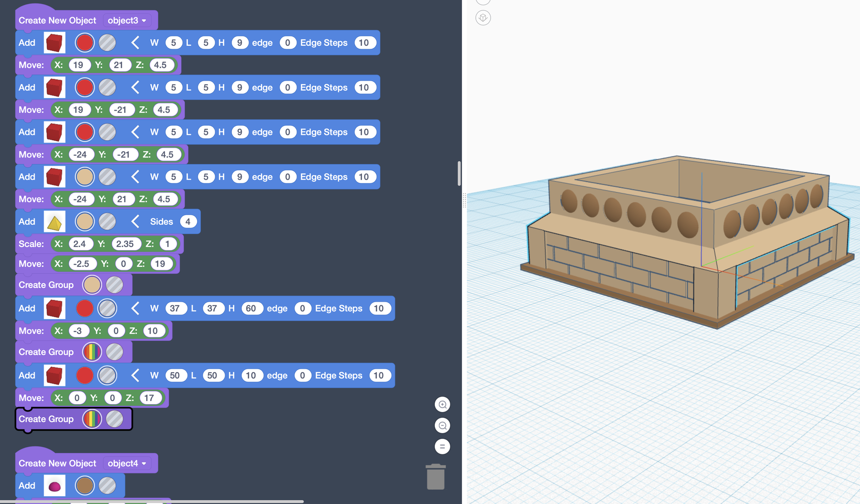
Task: Click the Create New Object header for object4
Action: [57, 463]
